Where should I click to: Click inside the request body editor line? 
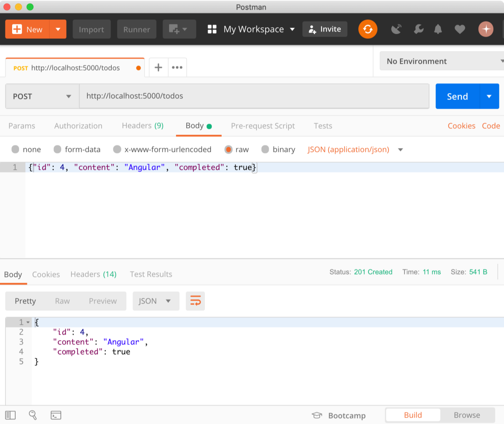coord(265,167)
